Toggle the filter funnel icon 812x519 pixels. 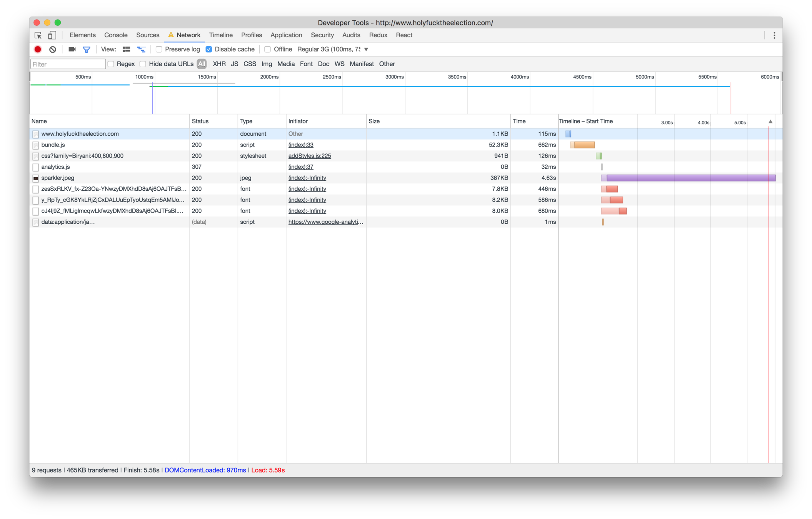click(x=87, y=49)
